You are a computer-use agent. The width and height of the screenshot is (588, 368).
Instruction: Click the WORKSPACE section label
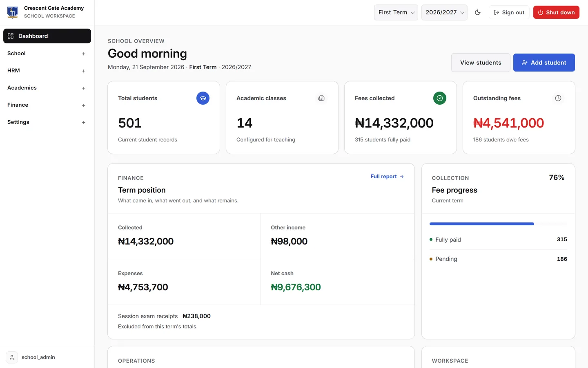[450, 361]
